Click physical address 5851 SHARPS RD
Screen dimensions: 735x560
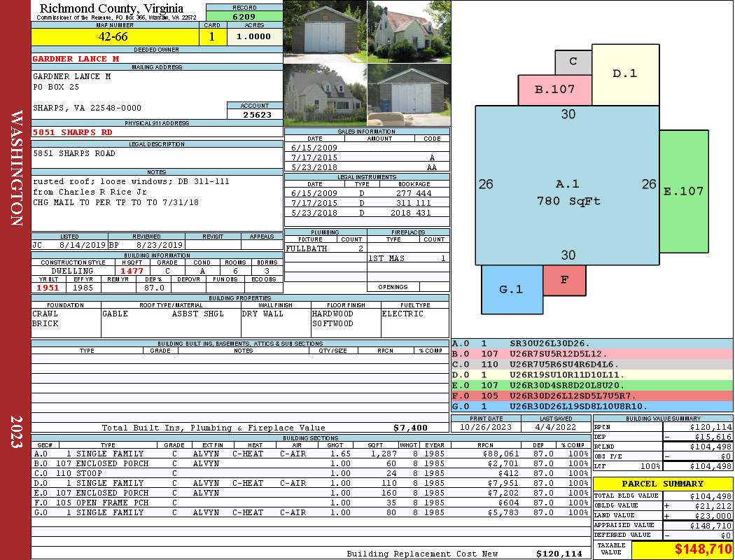(73, 132)
